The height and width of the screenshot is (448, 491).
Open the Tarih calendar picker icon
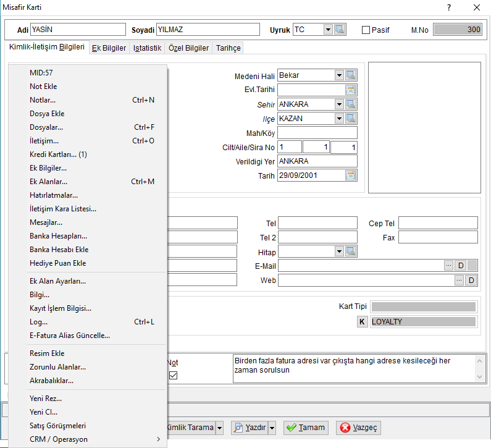click(x=351, y=175)
